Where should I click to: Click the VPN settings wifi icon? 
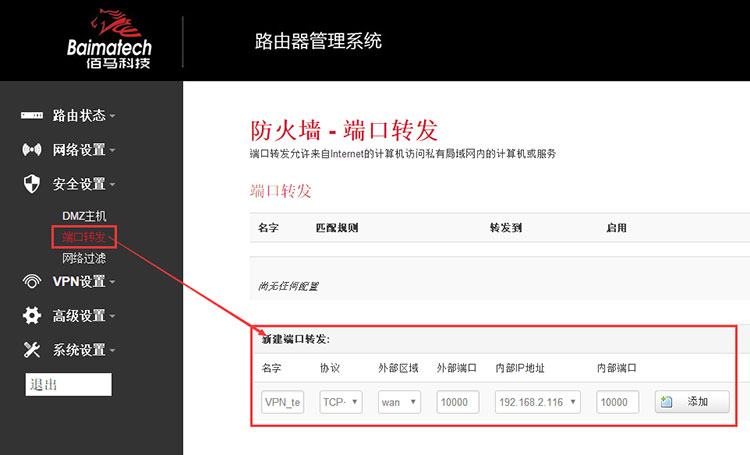[32, 281]
